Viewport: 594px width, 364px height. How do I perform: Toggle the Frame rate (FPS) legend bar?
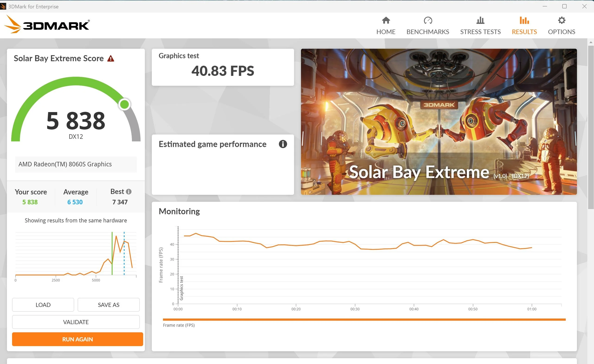click(364, 320)
